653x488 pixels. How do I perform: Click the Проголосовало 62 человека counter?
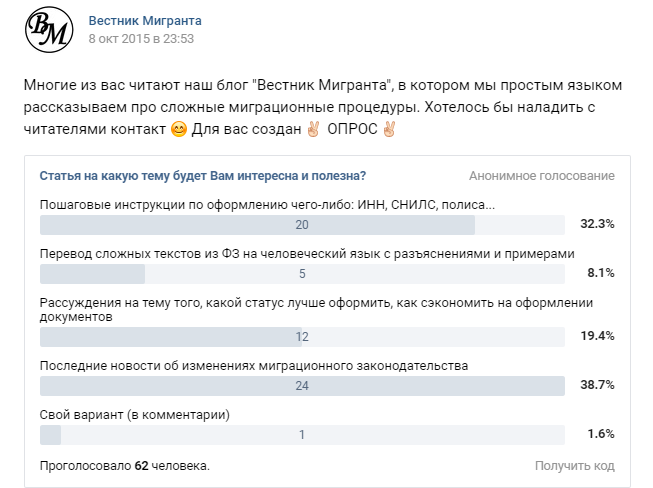124,466
